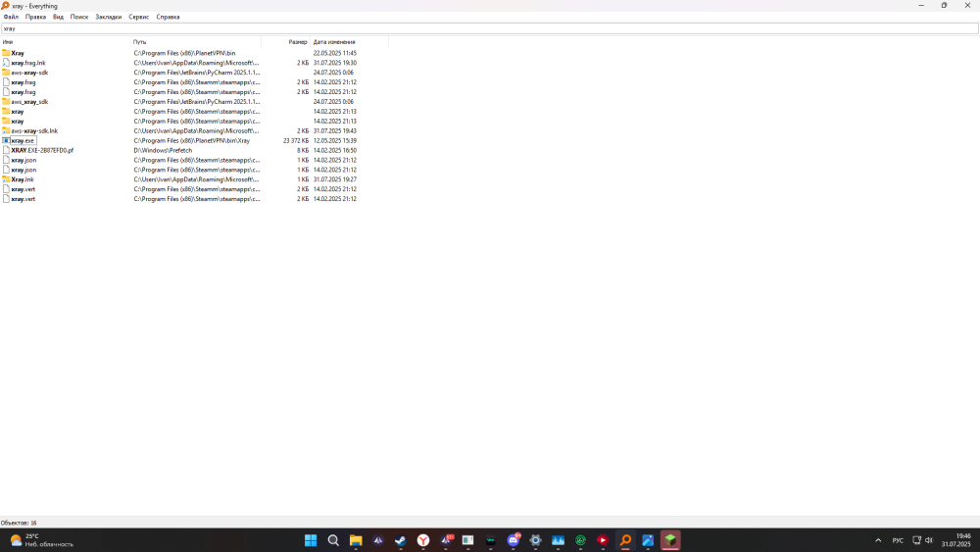The width and height of the screenshot is (980, 552).
Task: Select the aws-xray-sdk folder name
Action: pos(29,73)
